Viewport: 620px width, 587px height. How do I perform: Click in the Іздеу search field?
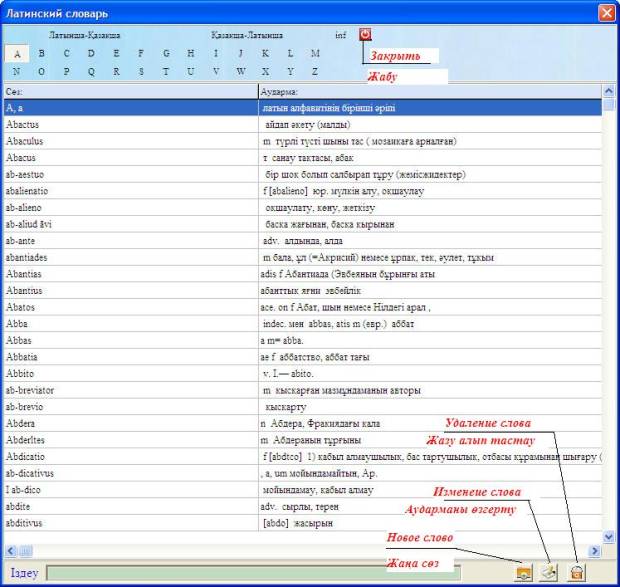[x=250, y=573]
